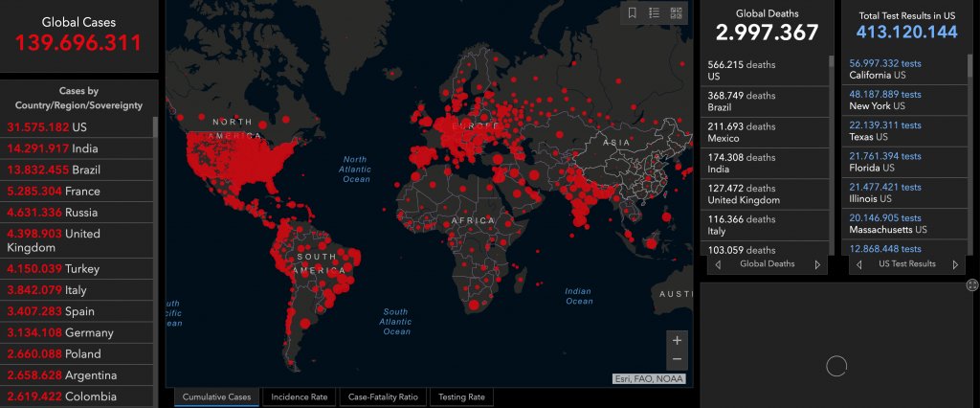Go to next Global Deaths panel page
This screenshot has height=408, width=980.
817,264
